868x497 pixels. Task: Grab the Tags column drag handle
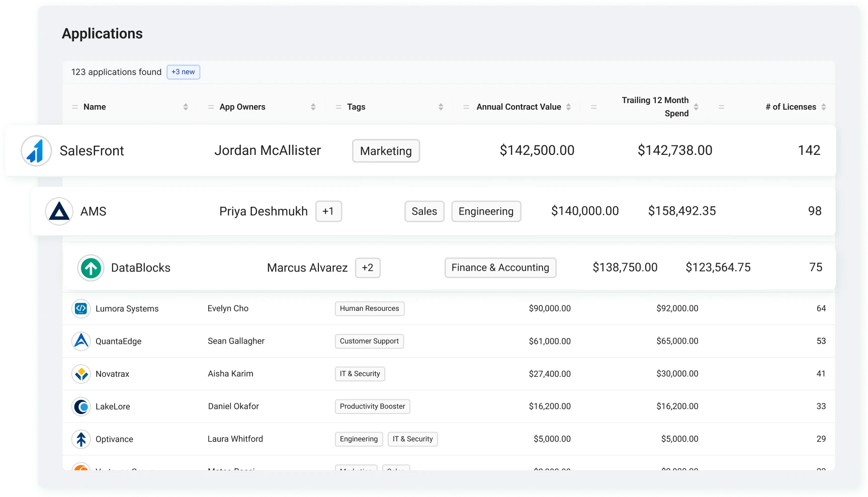coord(338,107)
